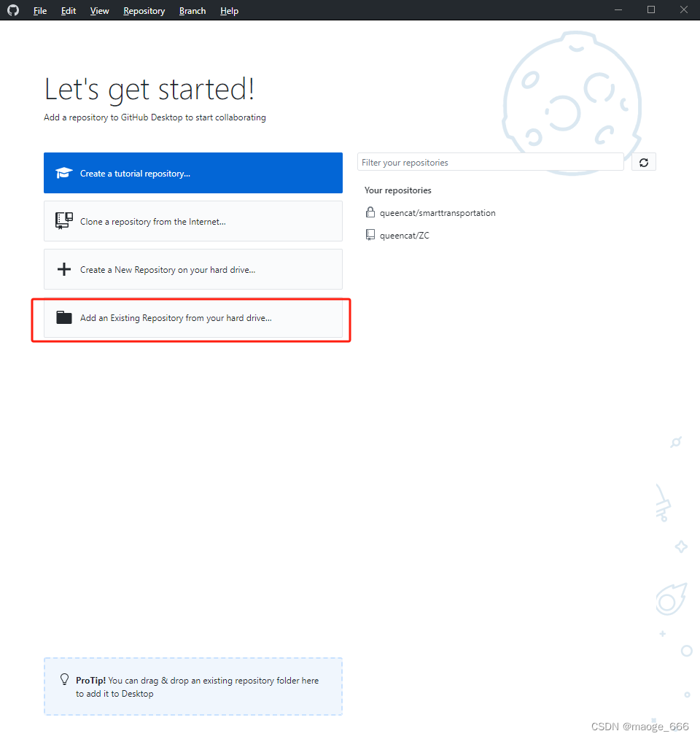The image size is (700, 739).
Task: Click the folder icon for existing repository
Action: click(64, 317)
